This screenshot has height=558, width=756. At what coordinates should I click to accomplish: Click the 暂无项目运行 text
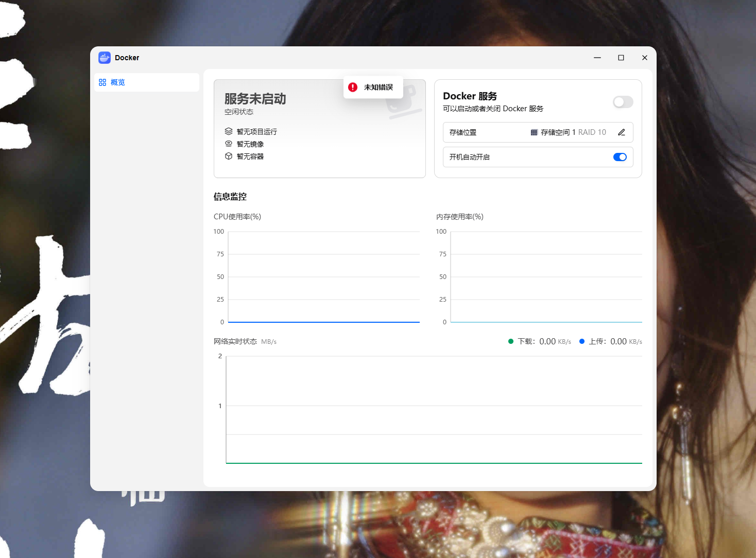click(x=256, y=132)
